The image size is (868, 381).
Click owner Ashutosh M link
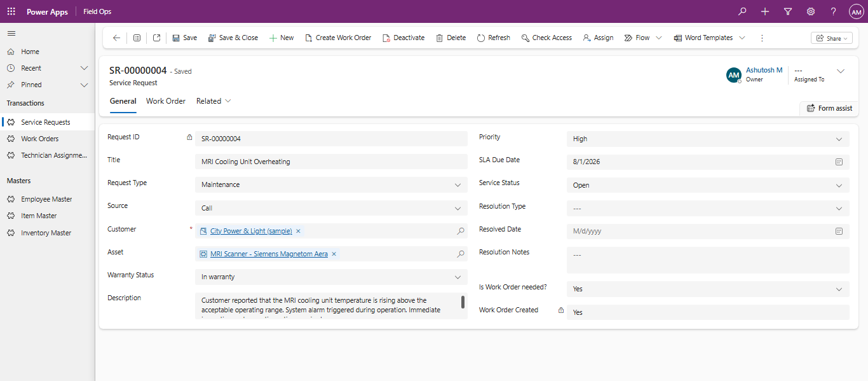tap(764, 70)
